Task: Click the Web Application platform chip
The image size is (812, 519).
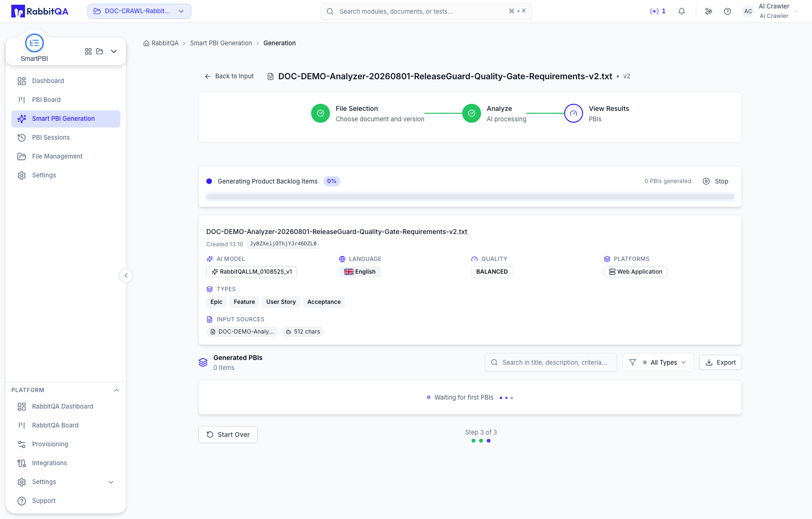Action: click(x=635, y=272)
